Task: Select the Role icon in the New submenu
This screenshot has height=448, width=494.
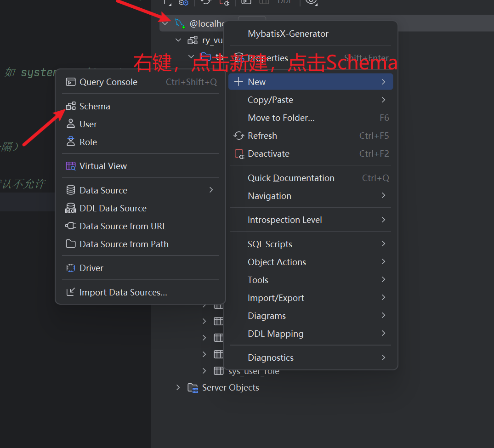Action: coord(71,142)
